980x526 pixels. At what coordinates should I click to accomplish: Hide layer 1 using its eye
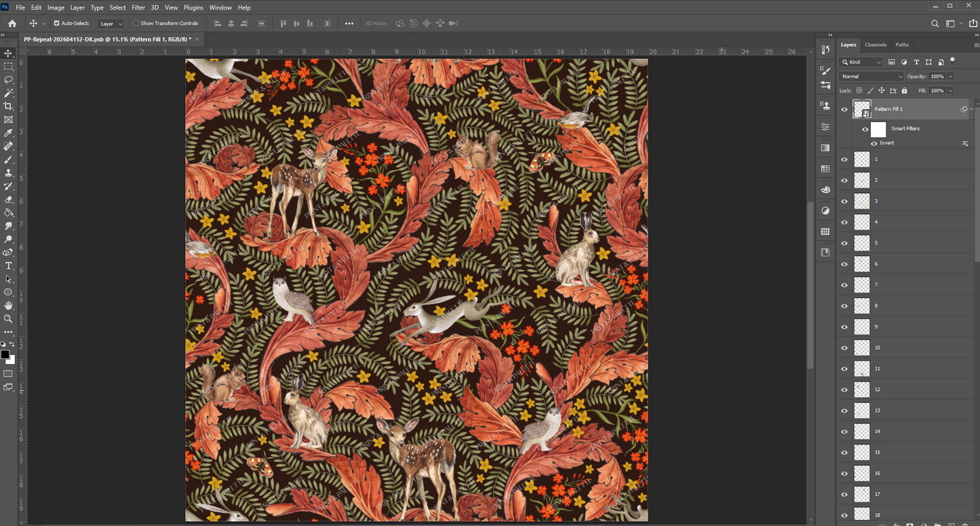pyautogui.click(x=844, y=159)
